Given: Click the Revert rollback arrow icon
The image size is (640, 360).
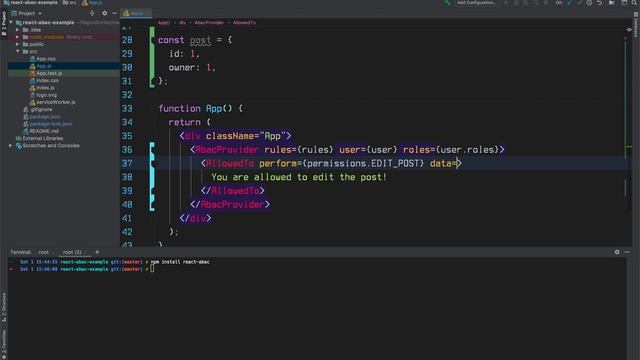Looking at the screenshot, I should coord(600,3).
